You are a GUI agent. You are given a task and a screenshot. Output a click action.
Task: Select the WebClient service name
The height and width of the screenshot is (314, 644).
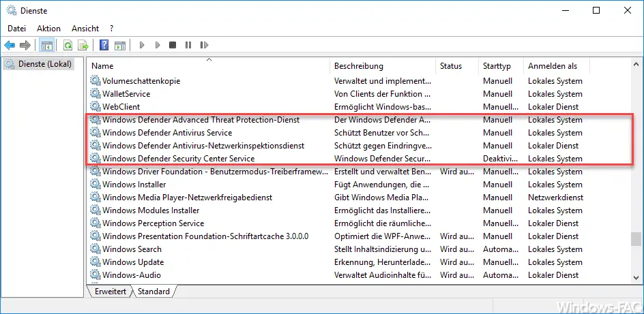coord(121,106)
